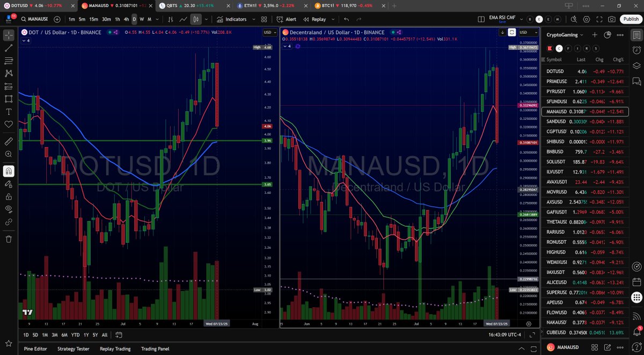Select the 15m timeframe
Viewport: 644px width, 355px height.
[94, 19]
